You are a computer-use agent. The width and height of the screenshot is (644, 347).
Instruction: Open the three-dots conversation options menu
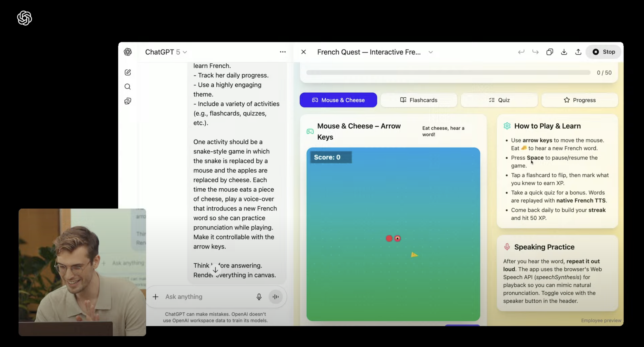point(283,52)
